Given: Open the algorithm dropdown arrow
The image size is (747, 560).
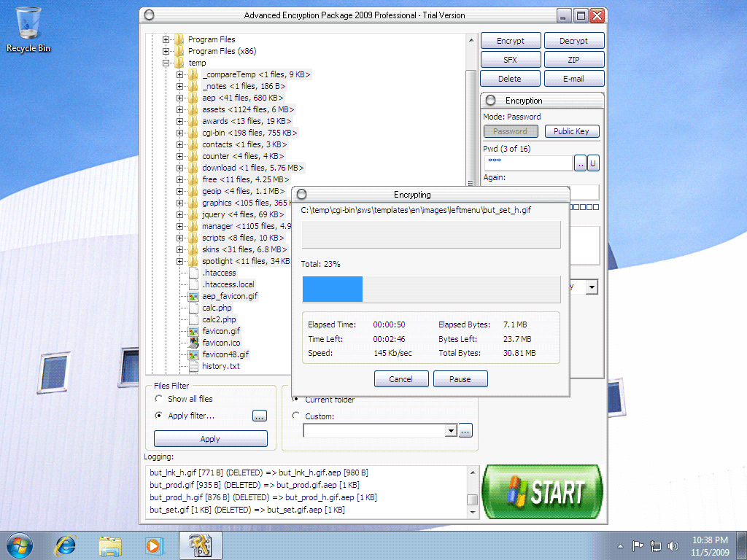Looking at the screenshot, I should click(x=592, y=287).
